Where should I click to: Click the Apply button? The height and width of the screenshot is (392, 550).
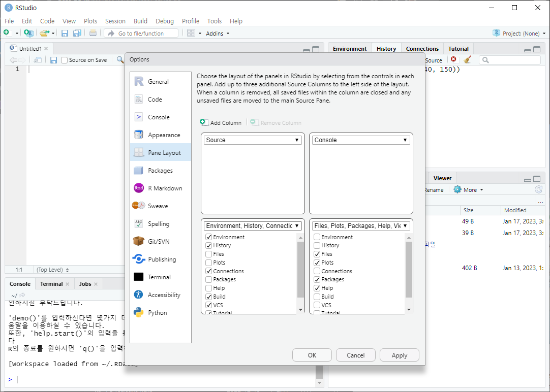pyautogui.click(x=399, y=355)
